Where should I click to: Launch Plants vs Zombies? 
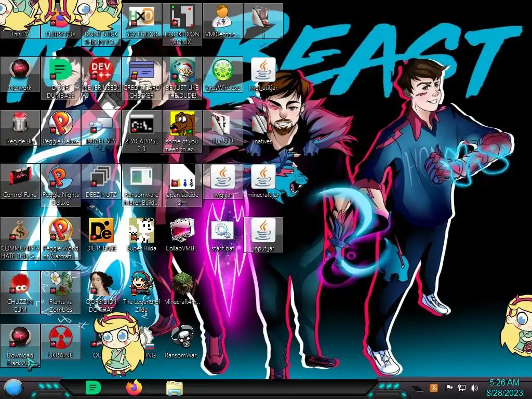click(61, 292)
